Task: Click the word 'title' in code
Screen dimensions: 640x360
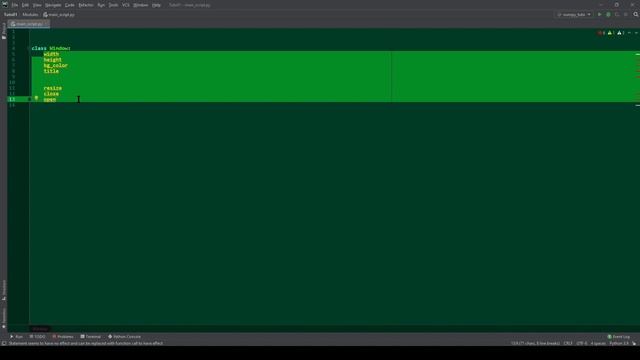Action: [51, 71]
